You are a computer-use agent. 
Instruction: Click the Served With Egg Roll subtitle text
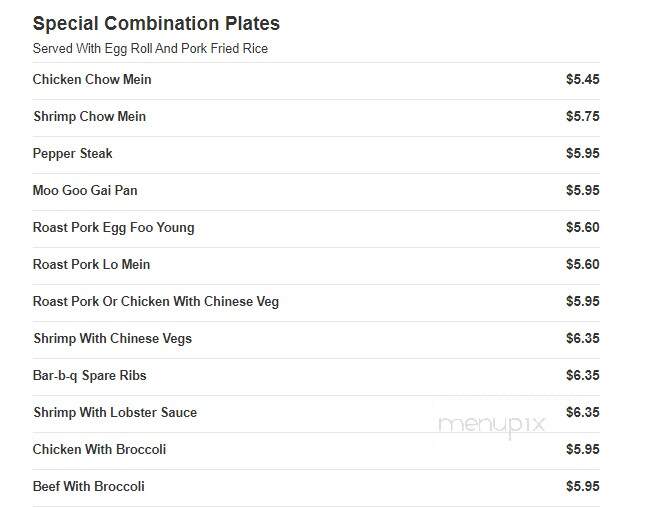pos(150,48)
